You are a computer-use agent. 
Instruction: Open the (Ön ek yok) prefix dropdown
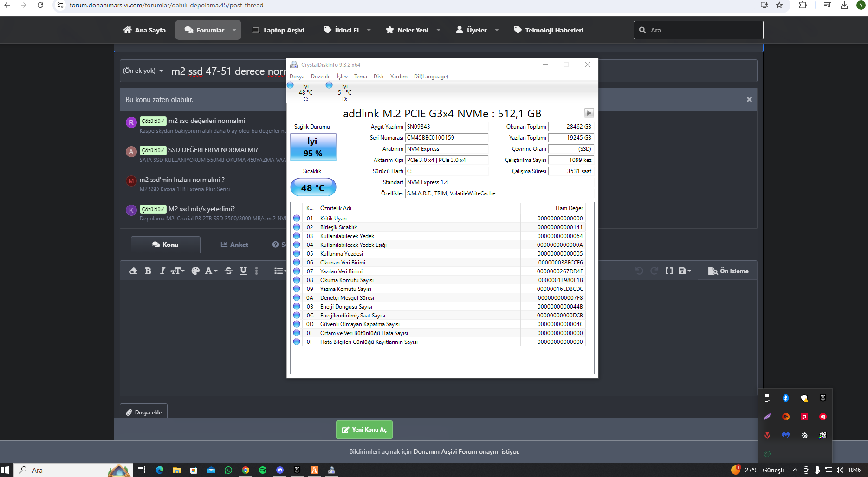tap(143, 71)
